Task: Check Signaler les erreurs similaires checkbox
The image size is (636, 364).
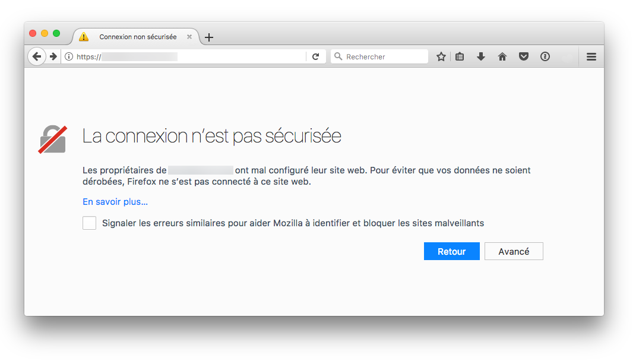Action: (89, 223)
